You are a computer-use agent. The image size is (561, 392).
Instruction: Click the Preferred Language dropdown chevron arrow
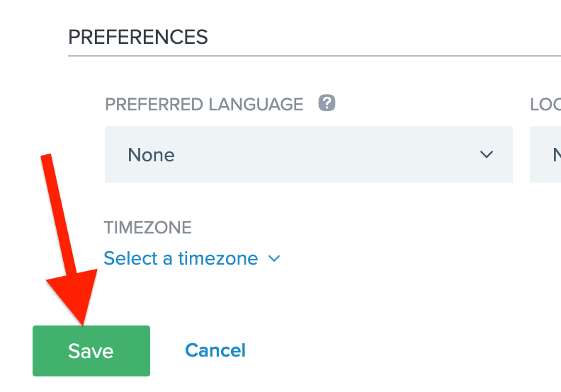486,154
